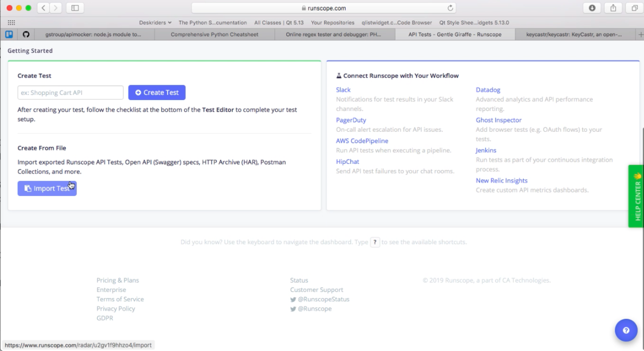Open the @RunscopeStatus Twitter link
The image size is (644, 351).
coord(323,299)
